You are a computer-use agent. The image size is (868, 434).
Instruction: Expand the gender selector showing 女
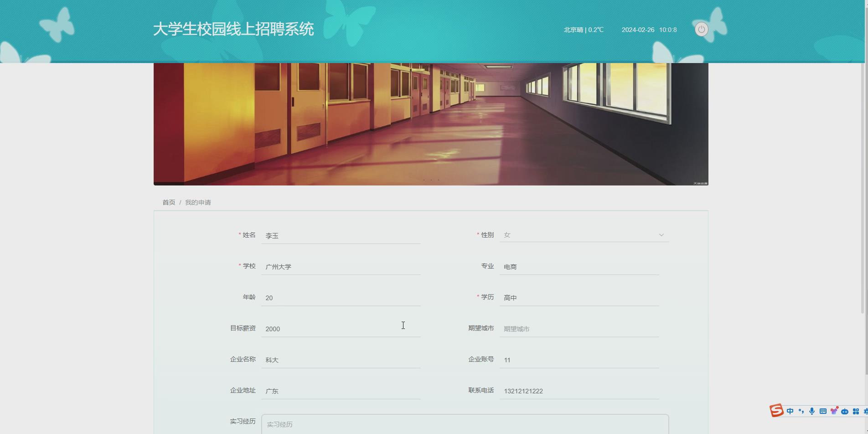click(661, 235)
